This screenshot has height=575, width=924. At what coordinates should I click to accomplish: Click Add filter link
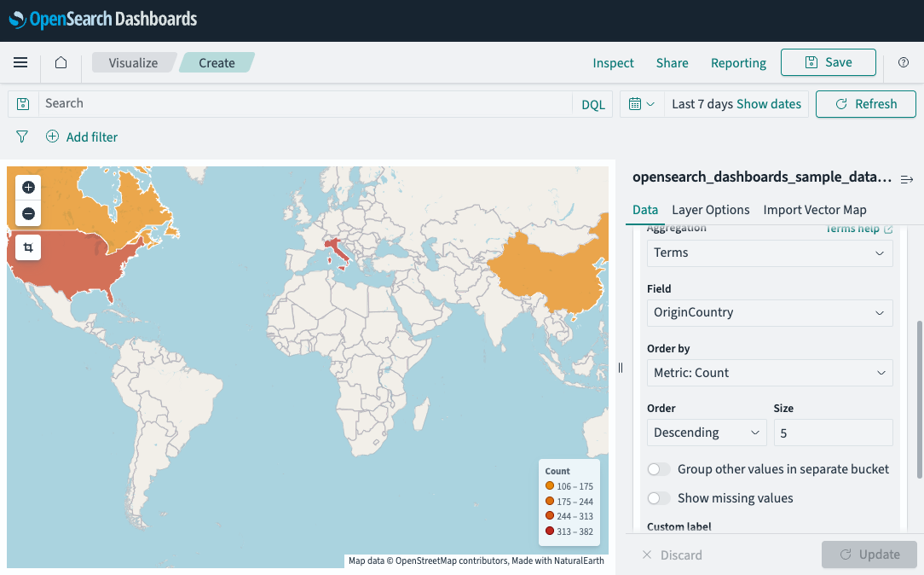92,136
